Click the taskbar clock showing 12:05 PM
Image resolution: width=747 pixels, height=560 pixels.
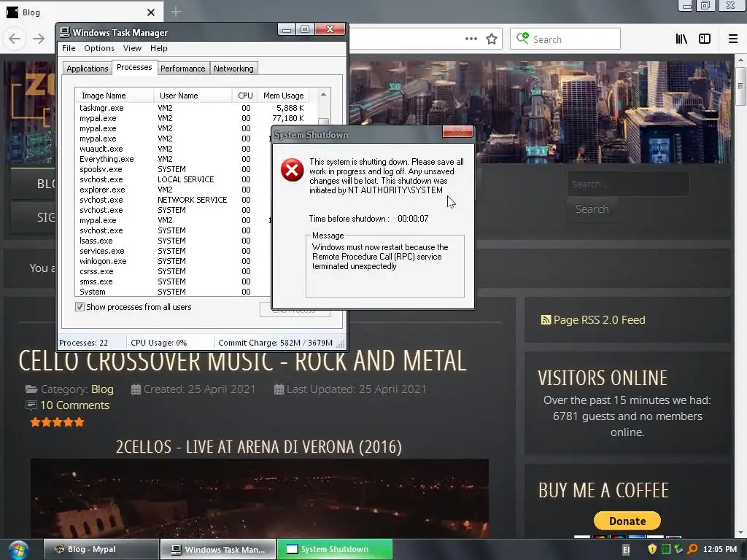719,550
